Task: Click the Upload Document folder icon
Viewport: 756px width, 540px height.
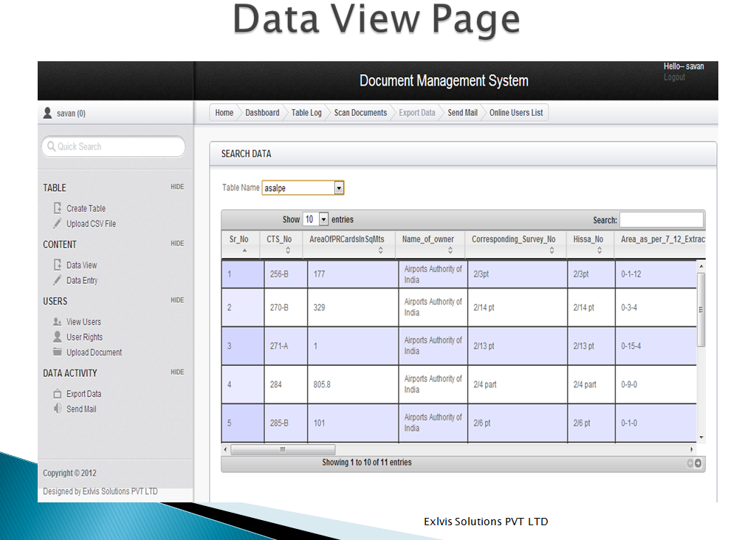Action: (57, 352)
